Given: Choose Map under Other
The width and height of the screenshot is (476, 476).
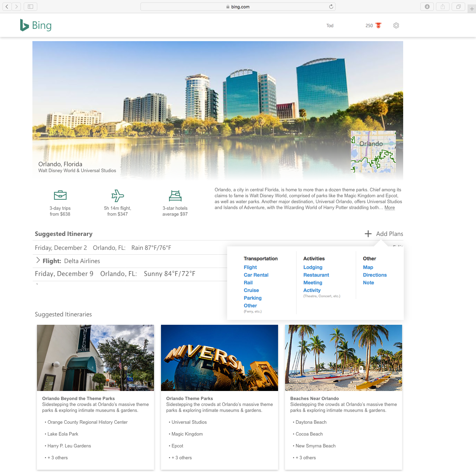Looking at the screenshot, I should click(368, 267).
